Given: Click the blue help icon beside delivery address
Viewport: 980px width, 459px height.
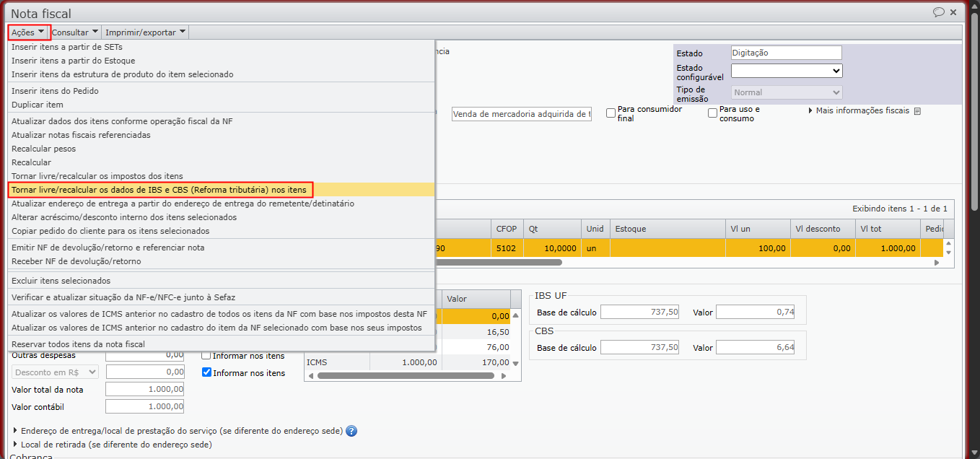Looking at the screenshot, I should [x=351, y=431].
